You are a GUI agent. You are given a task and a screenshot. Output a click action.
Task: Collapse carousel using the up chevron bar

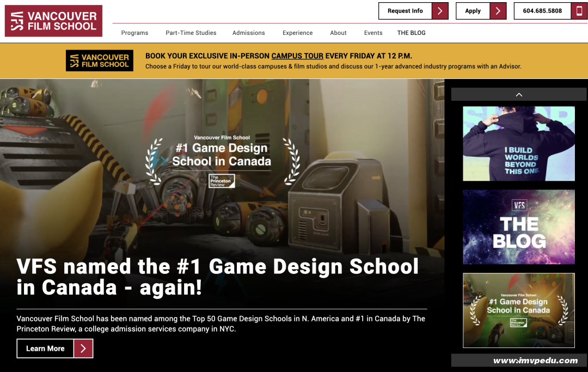pos(519,95)
